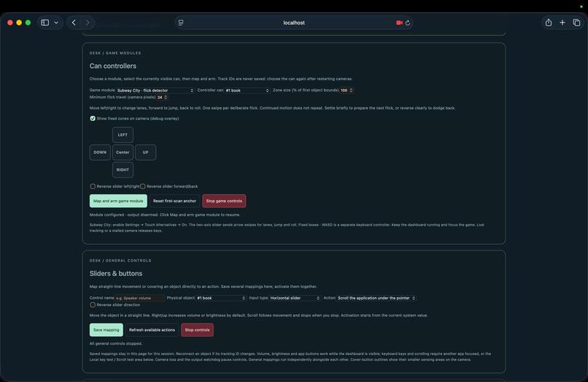Reload the localhost page
This screenshot has height=382, width=588.
[408, 23]
